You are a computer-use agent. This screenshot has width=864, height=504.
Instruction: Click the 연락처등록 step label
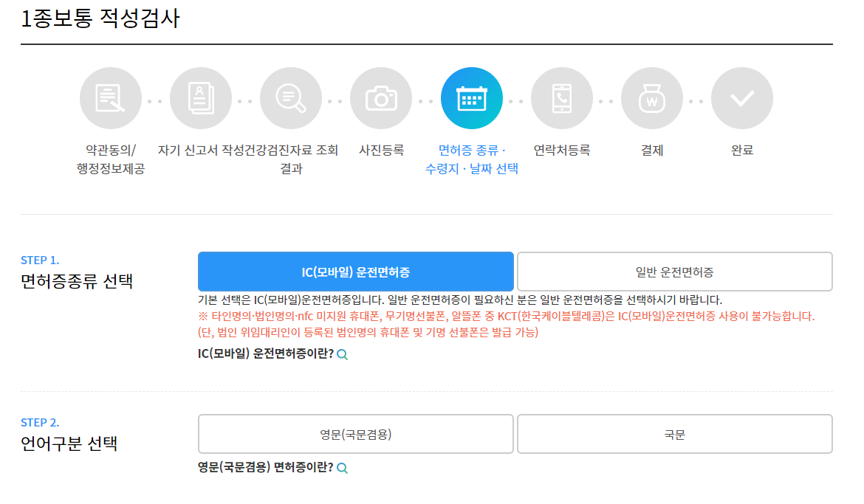coord(562,150)
